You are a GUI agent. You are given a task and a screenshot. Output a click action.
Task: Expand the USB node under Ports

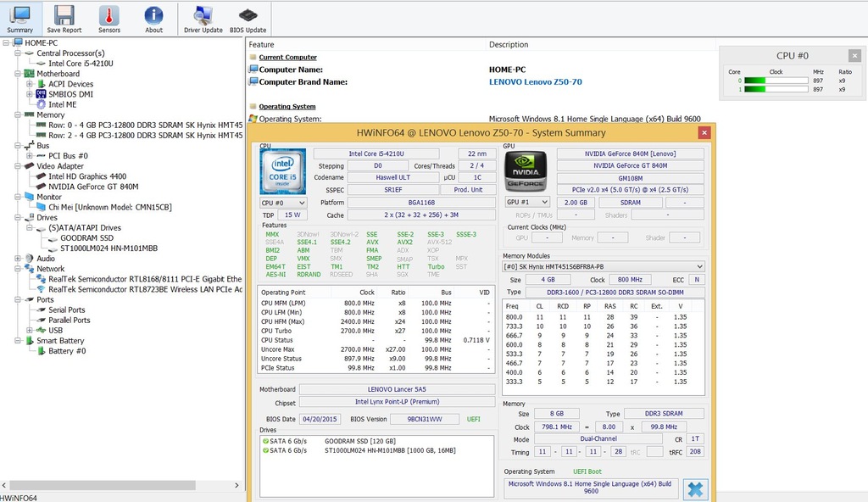pyautogui.click(x=30, y=330)
